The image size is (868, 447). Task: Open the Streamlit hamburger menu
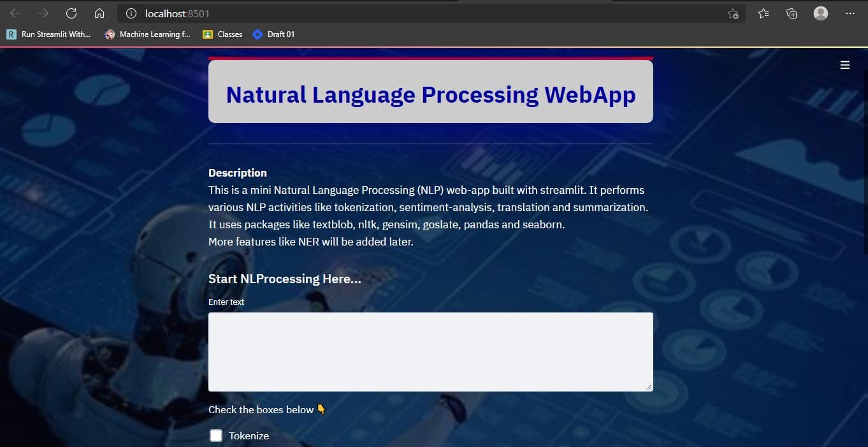[x=844, y=65]
